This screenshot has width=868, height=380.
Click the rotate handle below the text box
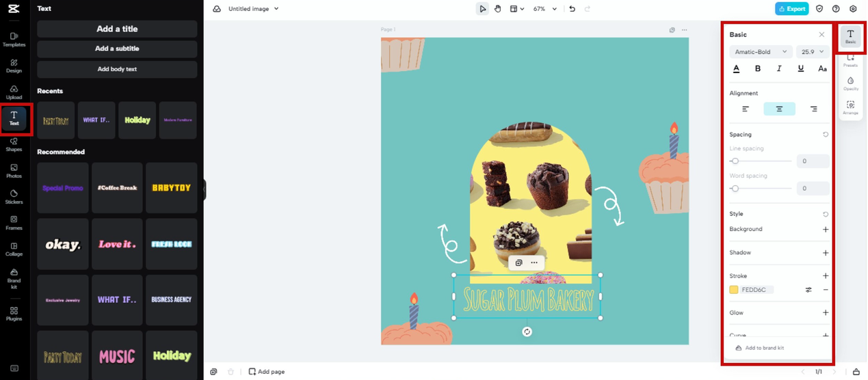[x=527, y=331]
